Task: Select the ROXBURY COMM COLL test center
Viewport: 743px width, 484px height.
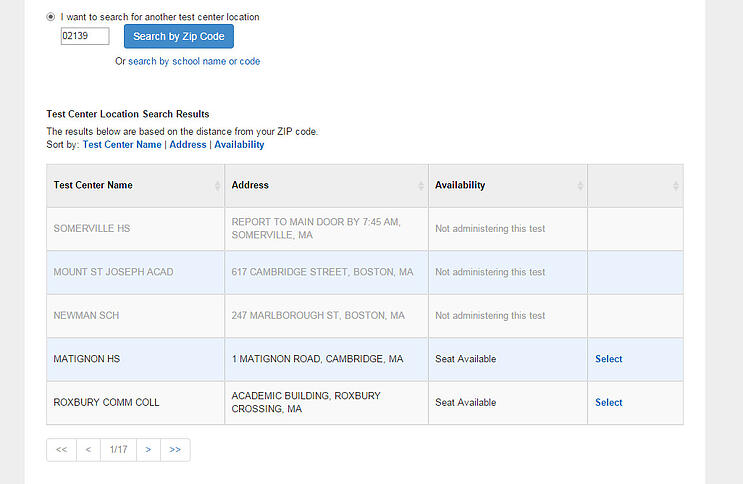Action: click(x=608, y=403)
